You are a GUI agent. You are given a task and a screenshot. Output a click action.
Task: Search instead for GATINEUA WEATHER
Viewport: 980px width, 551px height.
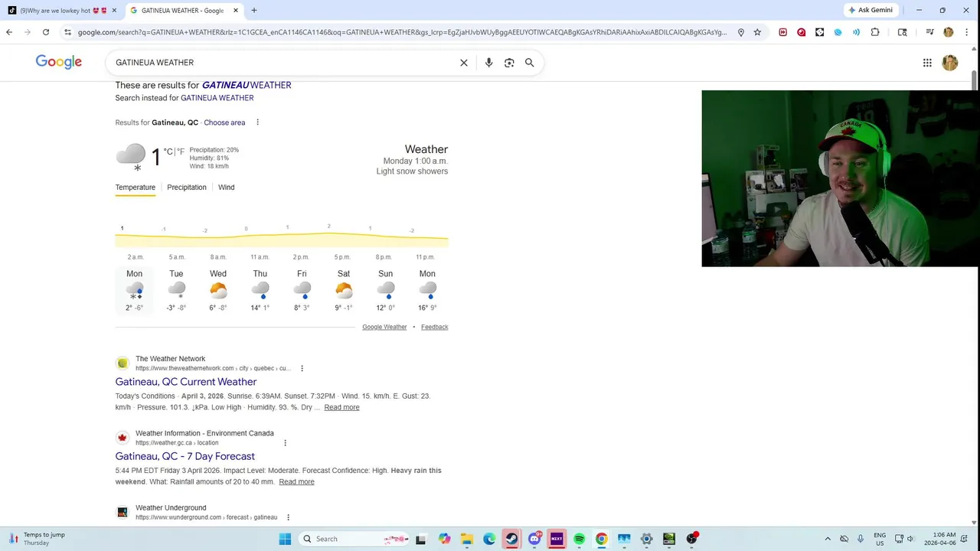[x=217, y=98]
